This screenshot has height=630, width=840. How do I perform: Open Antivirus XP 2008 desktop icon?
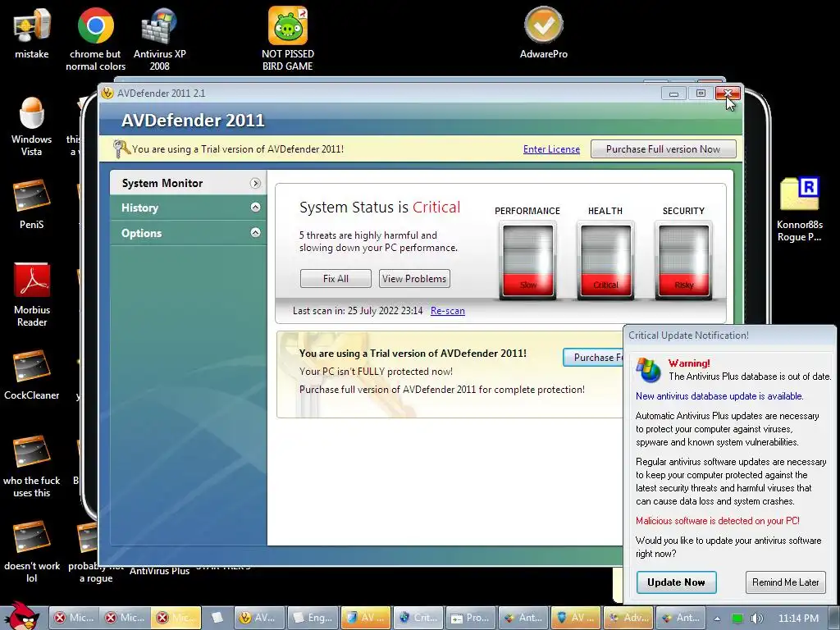coord(159,38)
